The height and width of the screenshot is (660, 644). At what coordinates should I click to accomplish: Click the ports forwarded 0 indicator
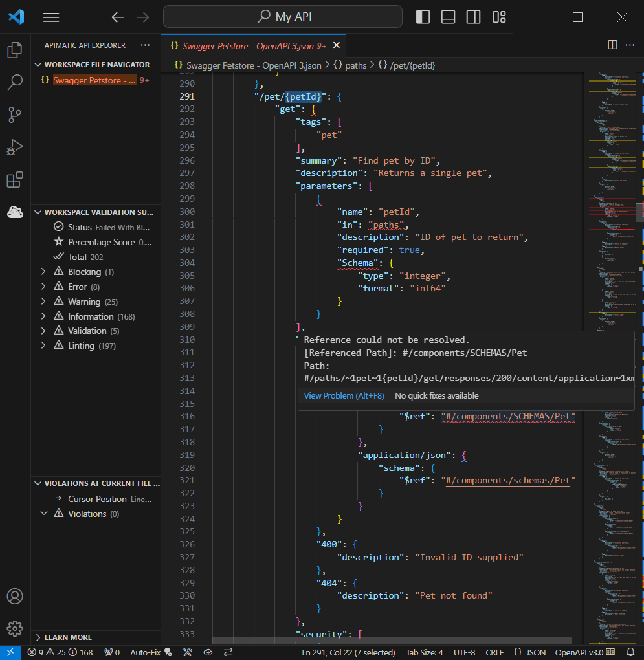click(112, 652)
